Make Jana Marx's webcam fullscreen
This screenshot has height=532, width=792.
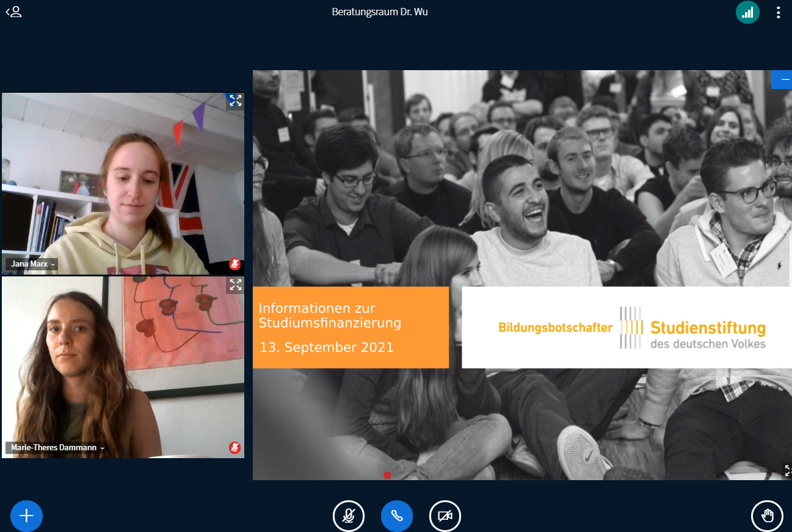pyautogui.click(x=235, y=101)
